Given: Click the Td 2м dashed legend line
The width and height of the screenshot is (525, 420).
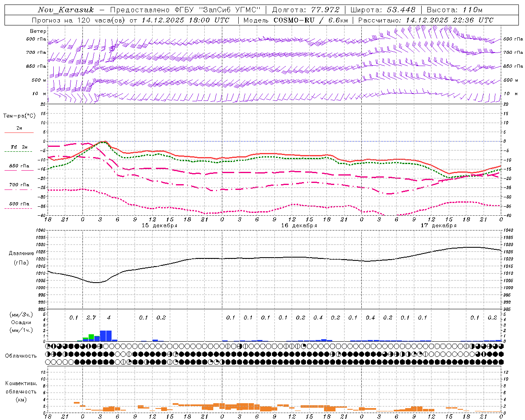Looking at the screenshot, I should pyautogui.click(x=18, y=151).
